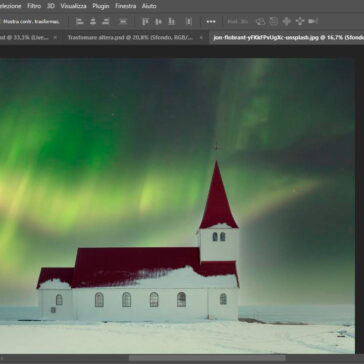Switch to Trasformare altera.psd document tab

[x=130, y=38]
